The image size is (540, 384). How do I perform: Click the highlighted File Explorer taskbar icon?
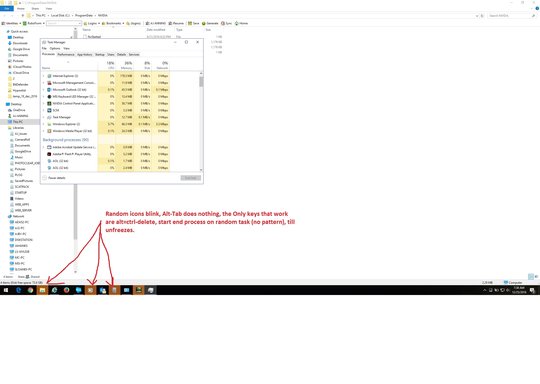click(x=42, y=290)
